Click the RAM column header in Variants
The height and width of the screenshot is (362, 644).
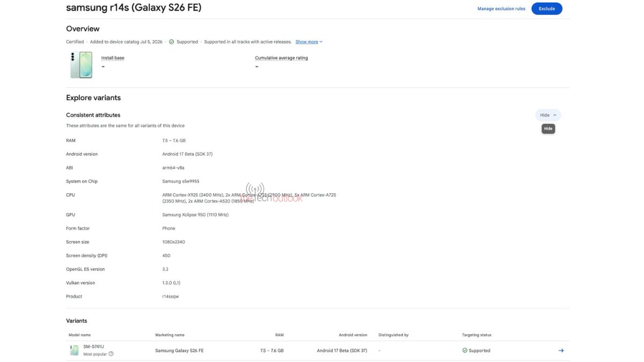[x=279, y=335]
